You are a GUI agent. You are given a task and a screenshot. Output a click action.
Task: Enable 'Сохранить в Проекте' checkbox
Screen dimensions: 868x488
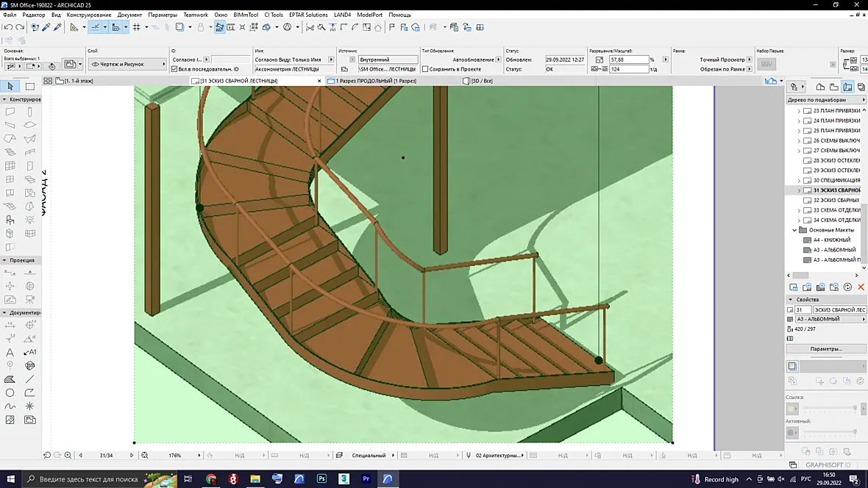425,69
